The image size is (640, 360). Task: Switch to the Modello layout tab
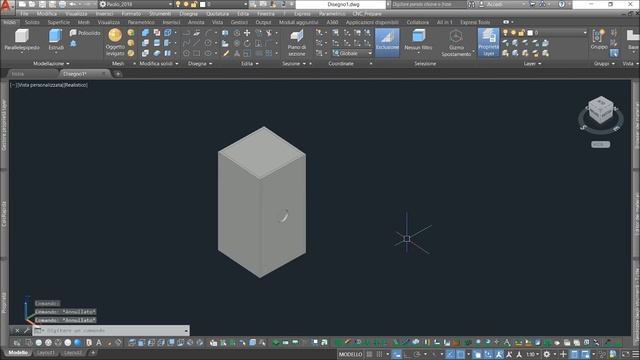pyautogui.click(x=18, y=353)
